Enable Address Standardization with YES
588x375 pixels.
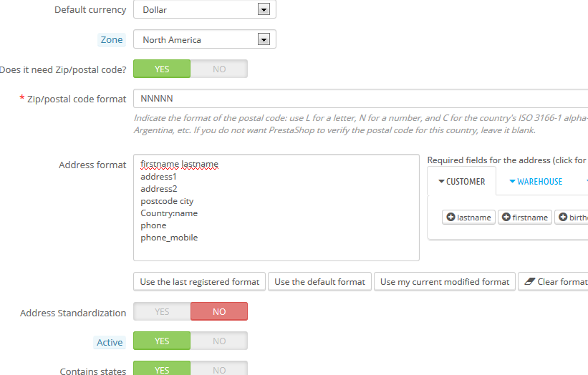point(162,311)
